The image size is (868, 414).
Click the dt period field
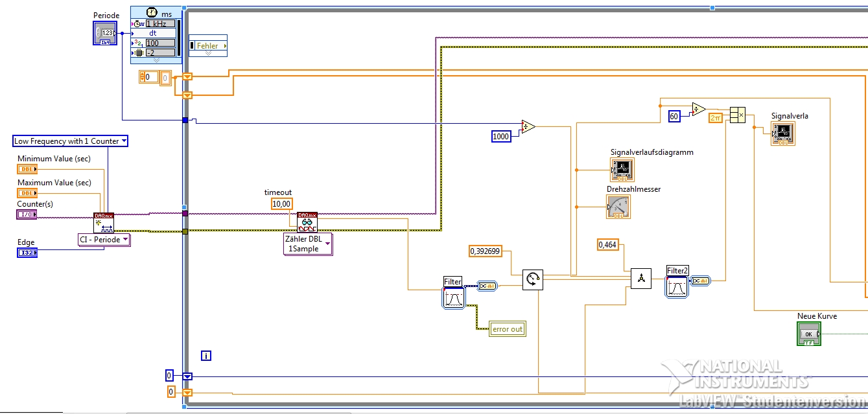point(153,33)
